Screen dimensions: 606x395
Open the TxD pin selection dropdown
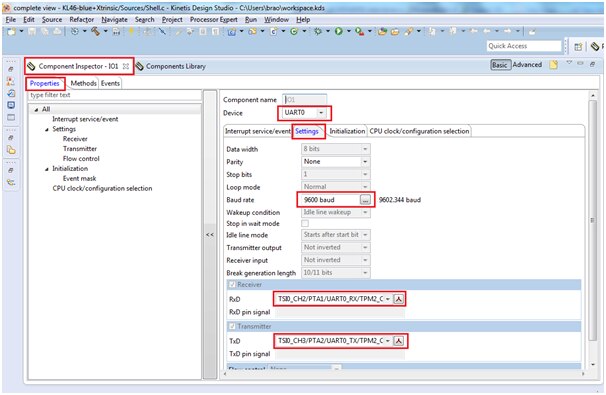(388, 341)
